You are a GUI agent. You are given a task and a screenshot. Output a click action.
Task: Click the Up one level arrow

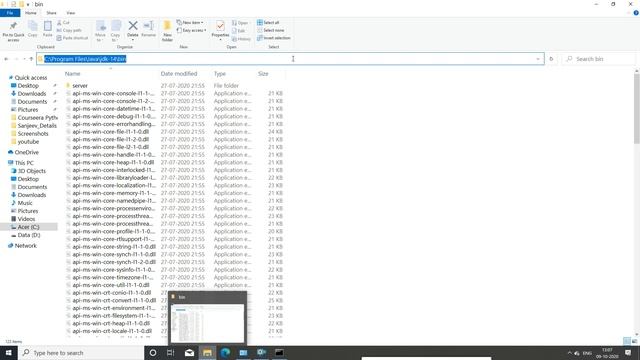tap(31, 59)
